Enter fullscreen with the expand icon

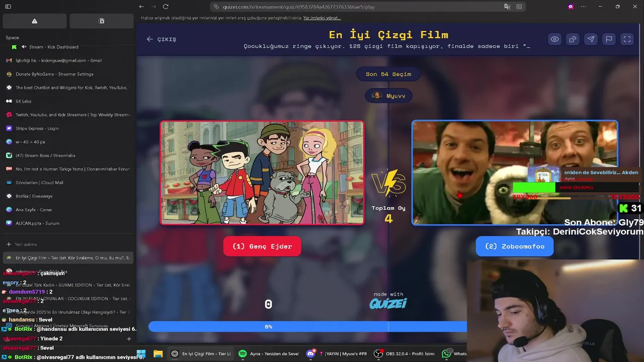[627, 39]
